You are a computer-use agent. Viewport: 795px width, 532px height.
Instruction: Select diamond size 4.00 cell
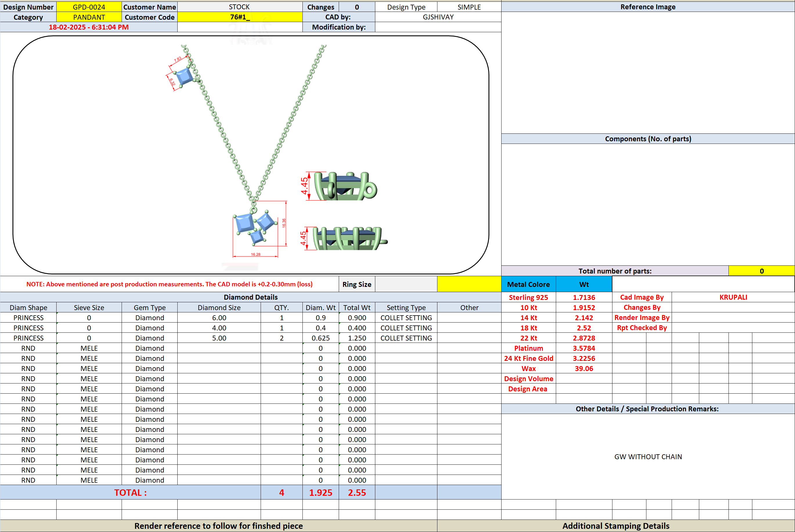click(x=219, y=328)
